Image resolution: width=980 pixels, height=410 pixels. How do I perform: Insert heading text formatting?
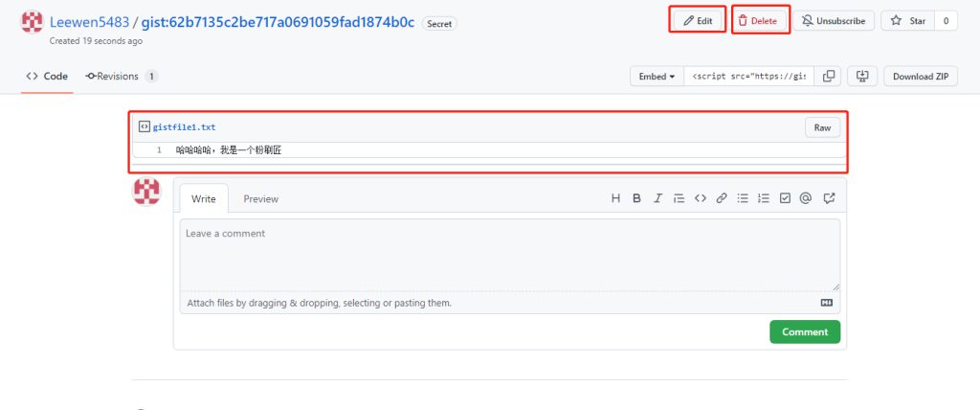pos(615,198)
